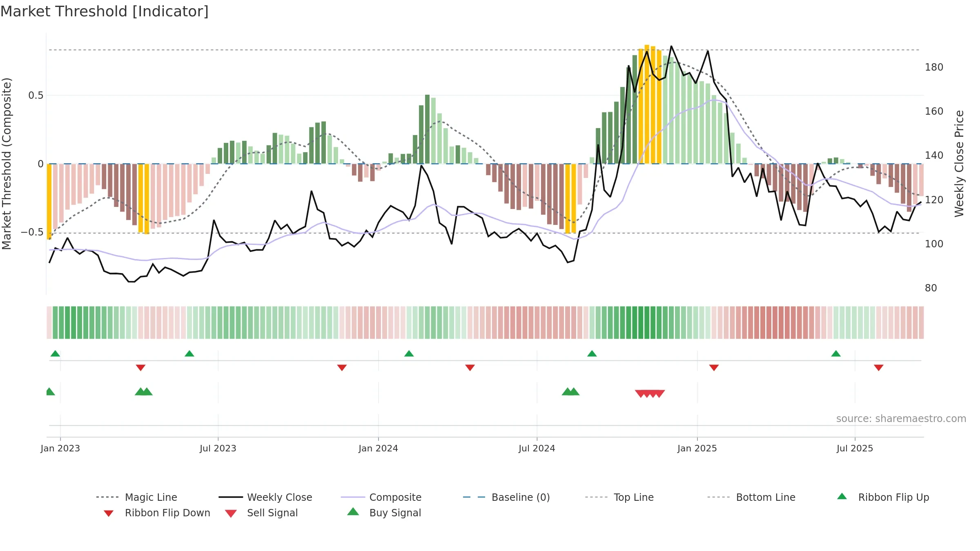Click the Jan 2023 x-axis label
Viewport: 980px width, 551px height.
[60, 448]
